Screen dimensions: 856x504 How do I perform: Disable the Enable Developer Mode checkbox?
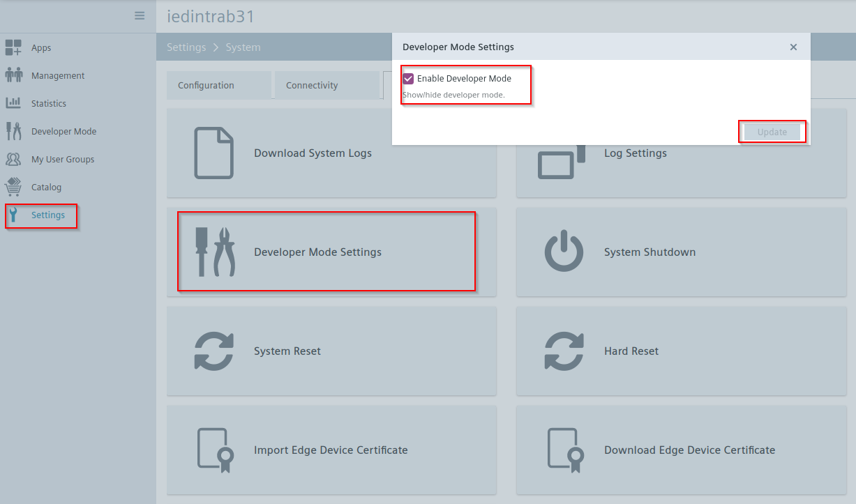click(x=408, y=79)
